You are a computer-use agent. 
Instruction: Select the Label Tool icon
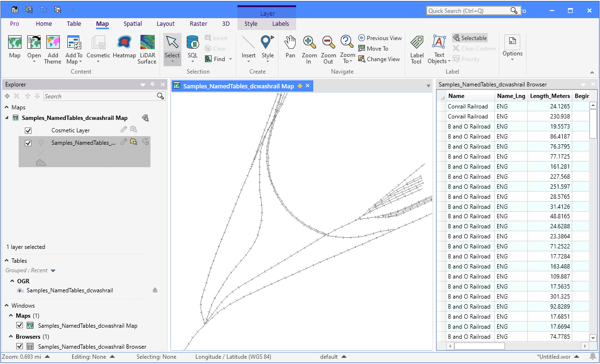[417, 50]
